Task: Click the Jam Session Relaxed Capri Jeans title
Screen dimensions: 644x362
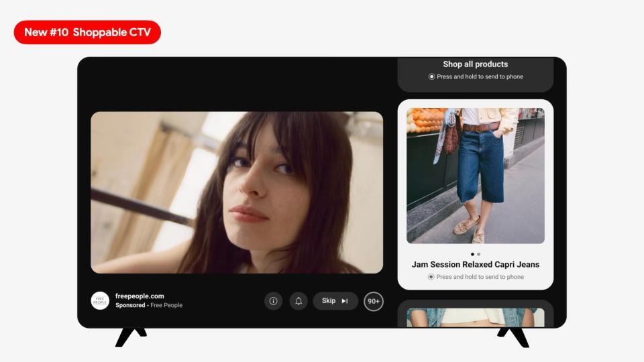Action: pos(476,264)
